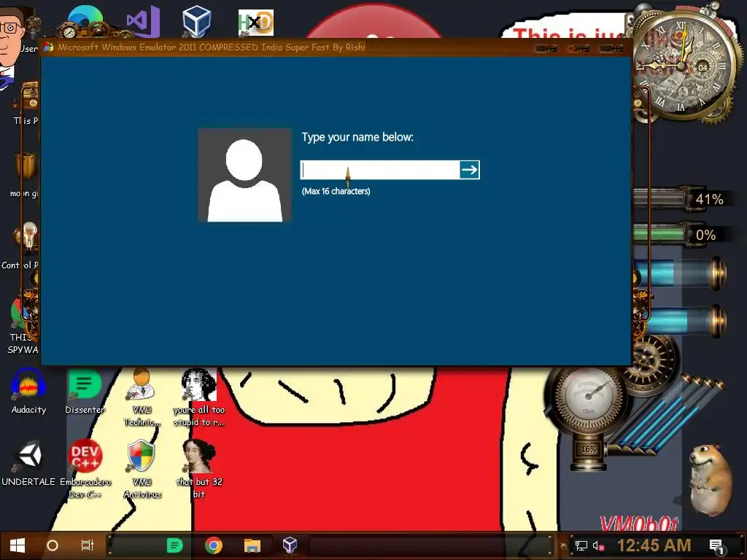The image size is (747, 560).
Task: Open the VMO Antivirus desktop icon
Action: pos(142,469)
